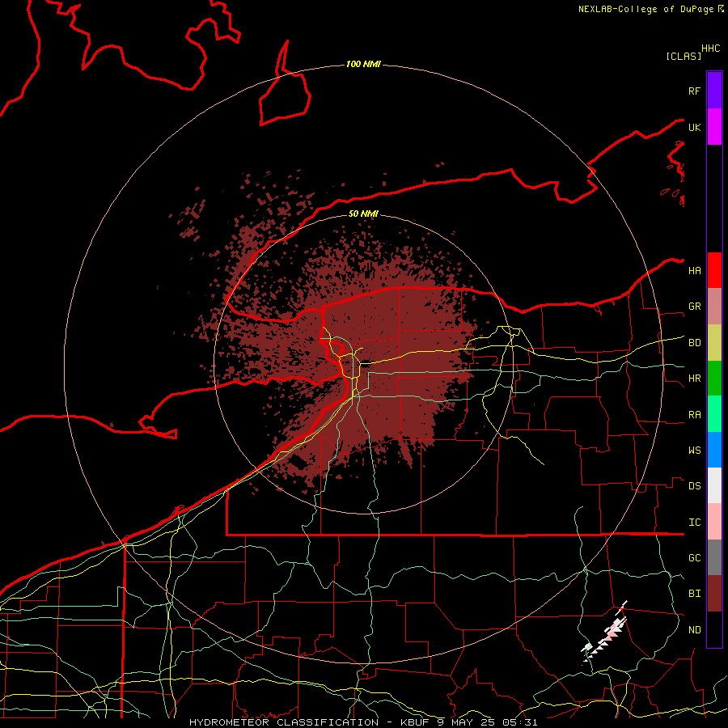The height and width of the screenshot is (728, 728).
Task: Click the ND black legend swatch
Action: (714, 629)
